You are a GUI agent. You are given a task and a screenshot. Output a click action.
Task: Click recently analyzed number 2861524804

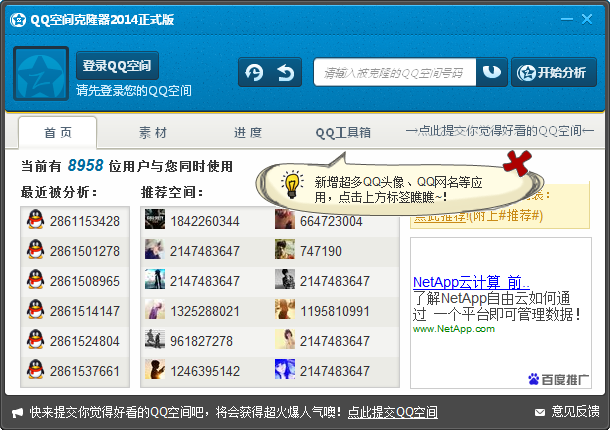click(85, 341)
